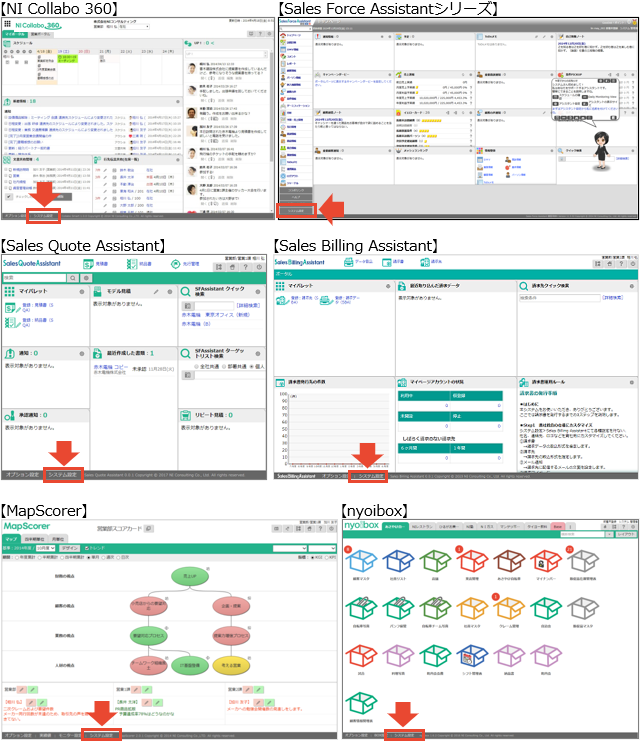Open 詳細検索 link in SFAssistant クイック検索 panel

(248, 306)
